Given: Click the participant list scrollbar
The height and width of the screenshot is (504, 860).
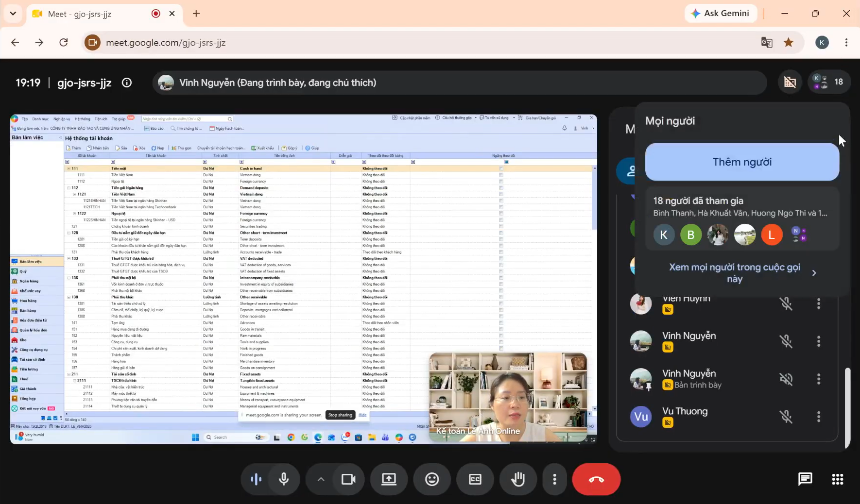Looking at the screenshot, I should click(x=847, y=407).
